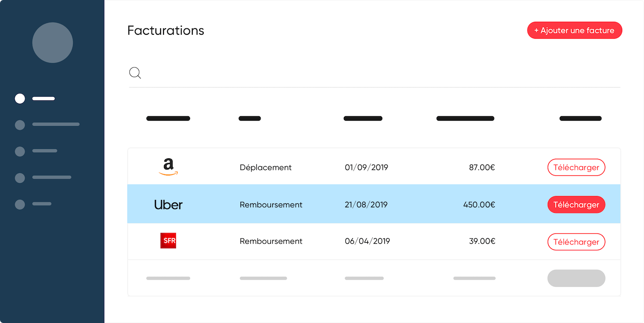Open the third sidebar menu item

pos(36,151)
